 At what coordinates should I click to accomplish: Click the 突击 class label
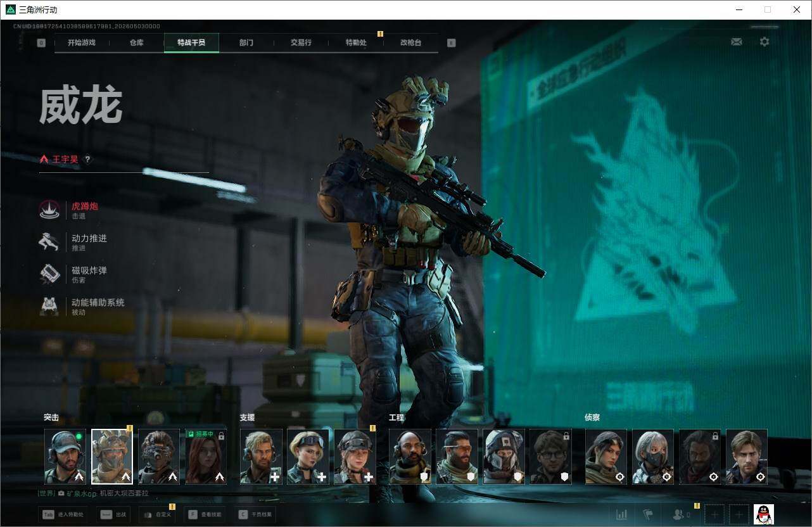pyautogui.click(x=51, y=418)
